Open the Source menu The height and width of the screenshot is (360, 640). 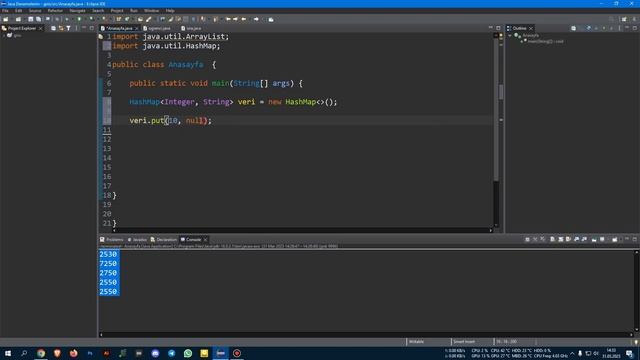(x=35, y=11)
